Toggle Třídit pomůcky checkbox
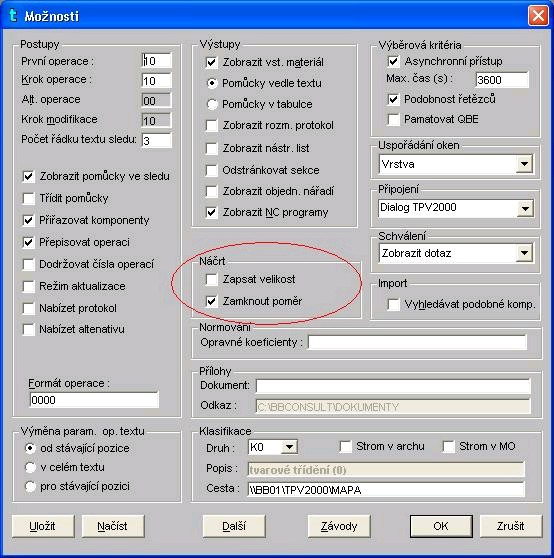 coord(28,198)
